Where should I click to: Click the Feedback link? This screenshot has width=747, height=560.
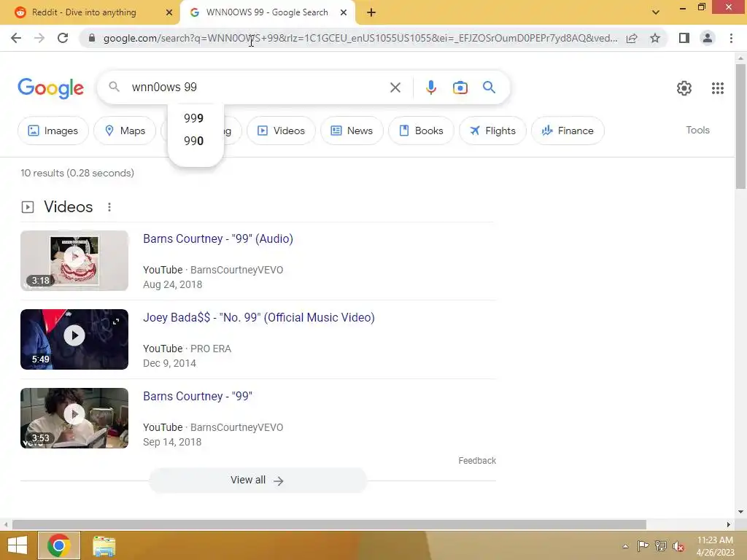(x=477, y=461)
